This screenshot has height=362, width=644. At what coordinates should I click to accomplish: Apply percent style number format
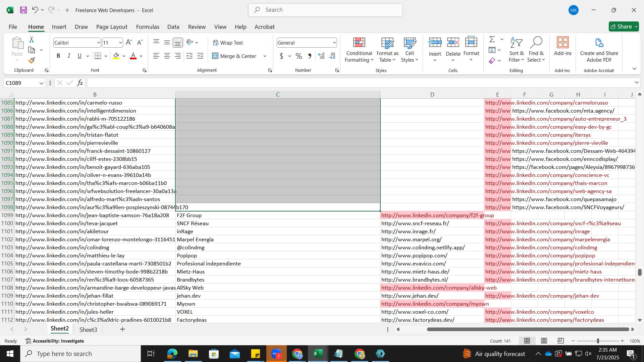[x=299, y=56]
